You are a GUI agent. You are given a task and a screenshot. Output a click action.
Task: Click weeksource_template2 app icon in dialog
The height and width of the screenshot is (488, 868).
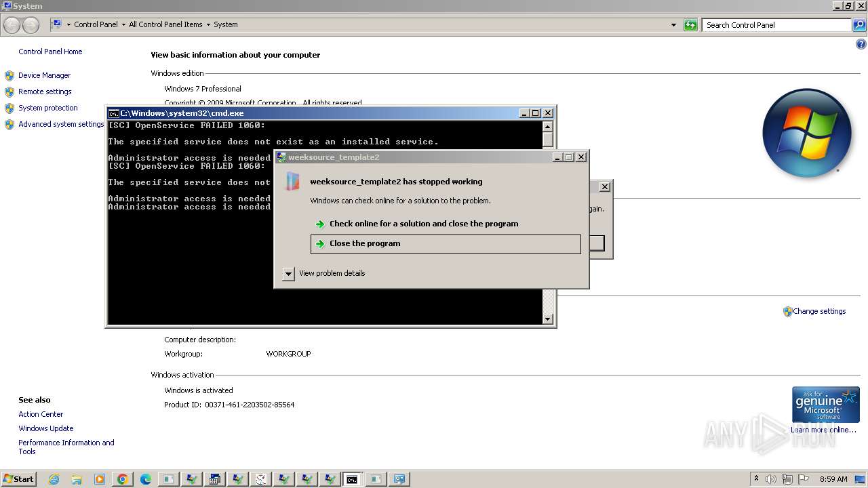coord(292,182)
